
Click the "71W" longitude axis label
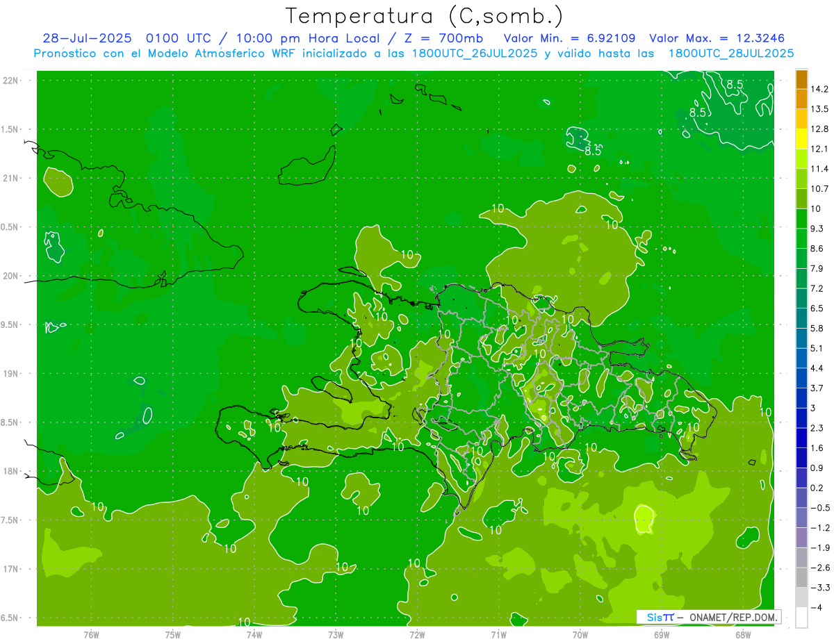(498, 635)
